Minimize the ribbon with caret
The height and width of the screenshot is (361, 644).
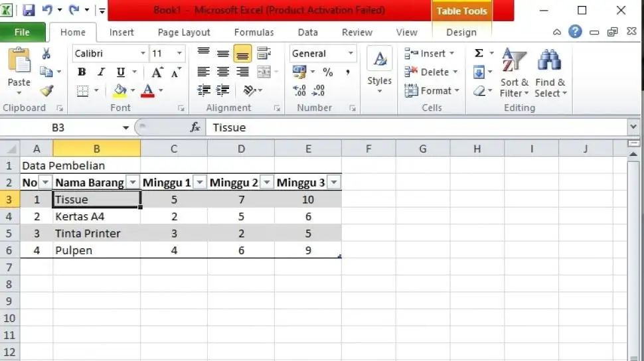556,32
